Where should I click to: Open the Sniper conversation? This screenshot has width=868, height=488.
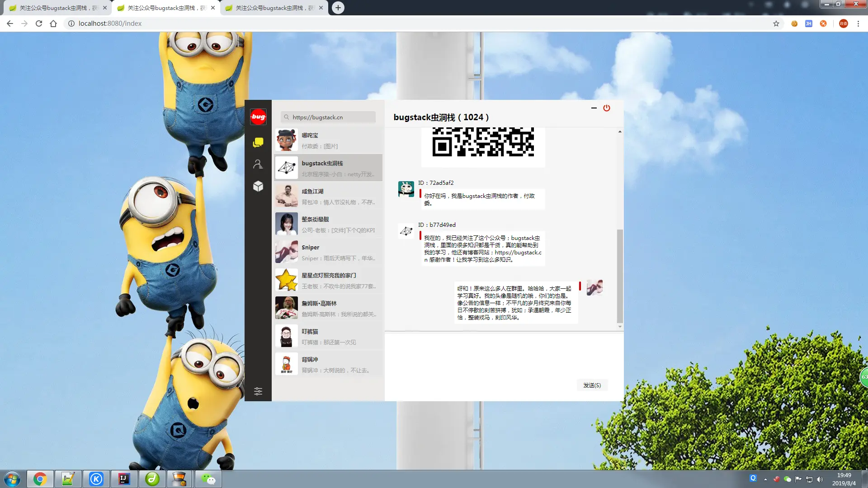point(328,253)
